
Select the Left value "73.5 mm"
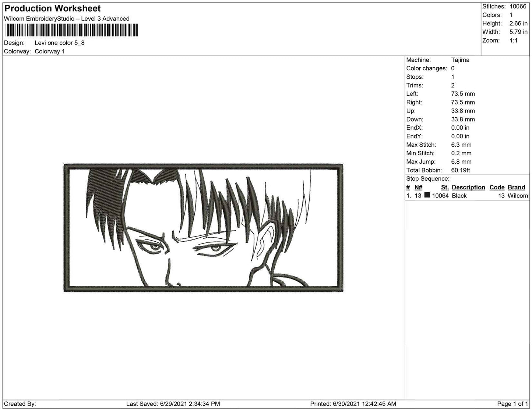pos(463,94)
